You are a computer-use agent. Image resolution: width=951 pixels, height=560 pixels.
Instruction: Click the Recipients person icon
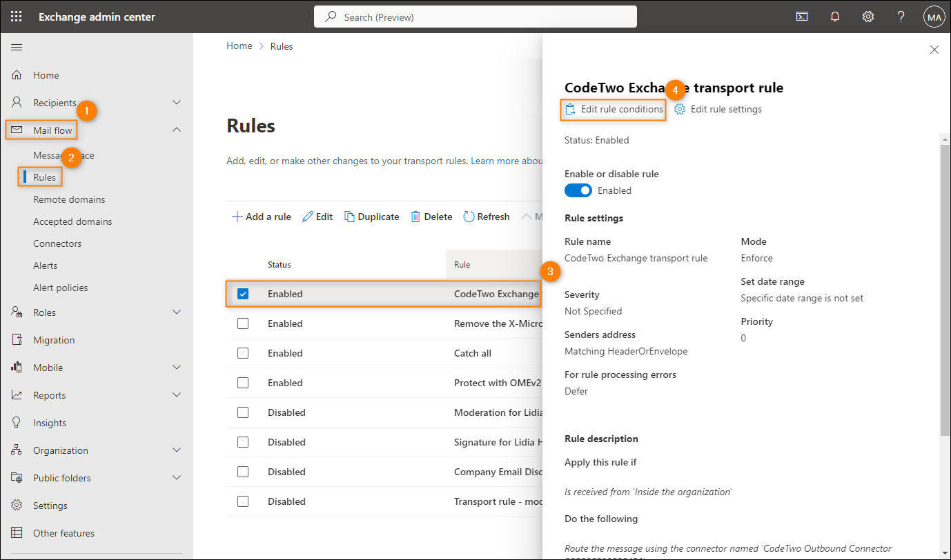pos(17,103)
